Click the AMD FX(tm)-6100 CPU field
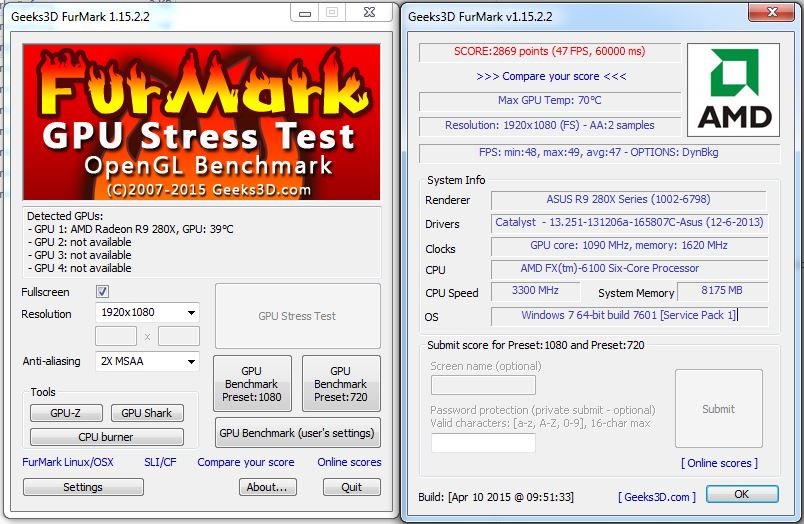Image resolution: width=804 pixels, height=524 pixels. 630,269
